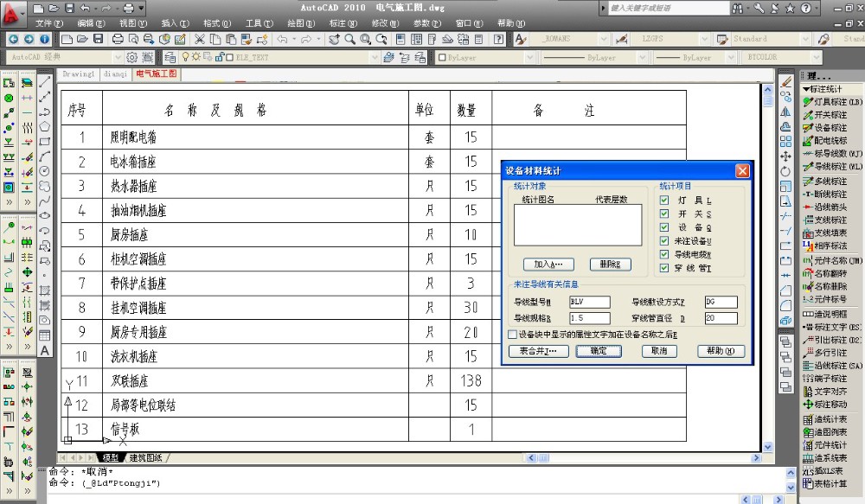
Task: Open the AutoCAD 经典 workspace dropdown
Action: point(117,57)
